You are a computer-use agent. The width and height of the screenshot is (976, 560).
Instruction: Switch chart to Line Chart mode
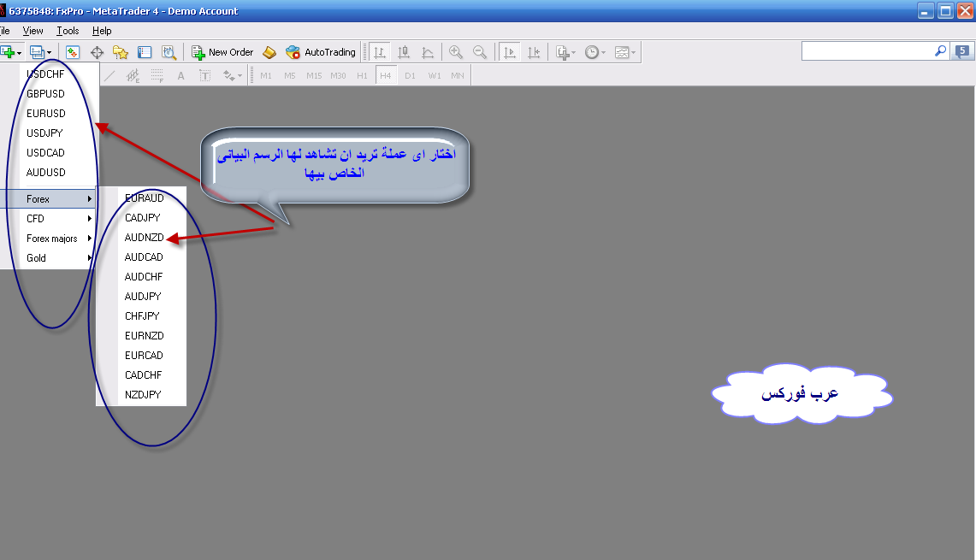[428, 52]
